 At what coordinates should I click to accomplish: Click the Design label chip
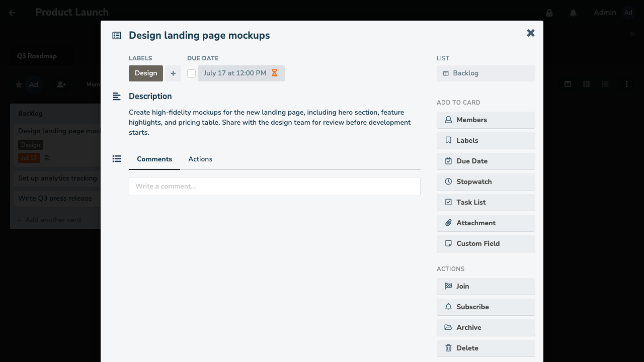(x=146, y=73)
